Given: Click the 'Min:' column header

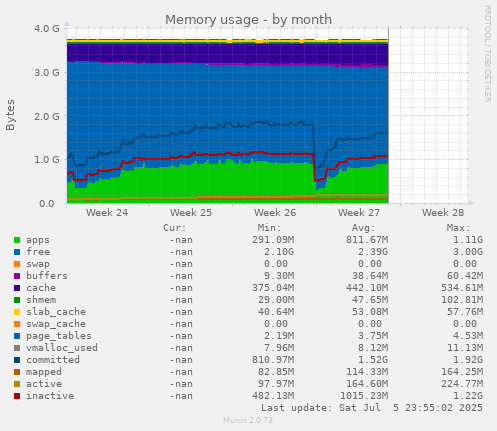Looking at the screenshot, I should (x=269, y=228).
